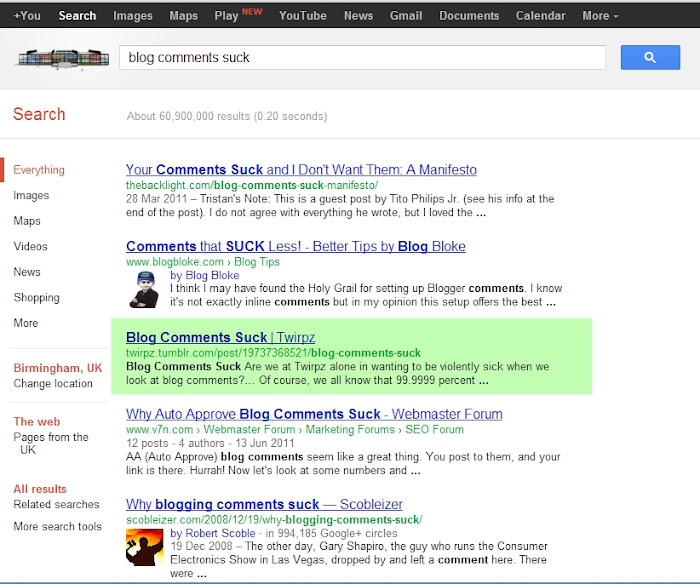Click the search query input field
The height and width of the screenshot is (584, 700).
[x=362, y=57]
